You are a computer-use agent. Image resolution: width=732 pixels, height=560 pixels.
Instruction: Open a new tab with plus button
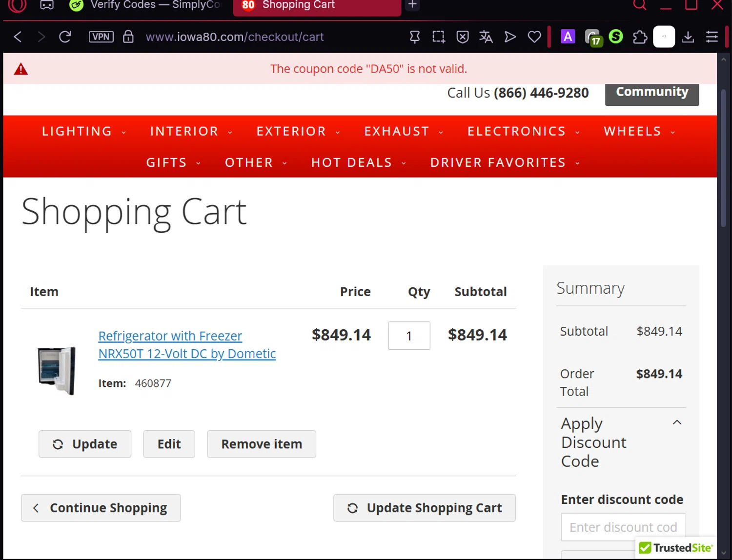[412, 4]
